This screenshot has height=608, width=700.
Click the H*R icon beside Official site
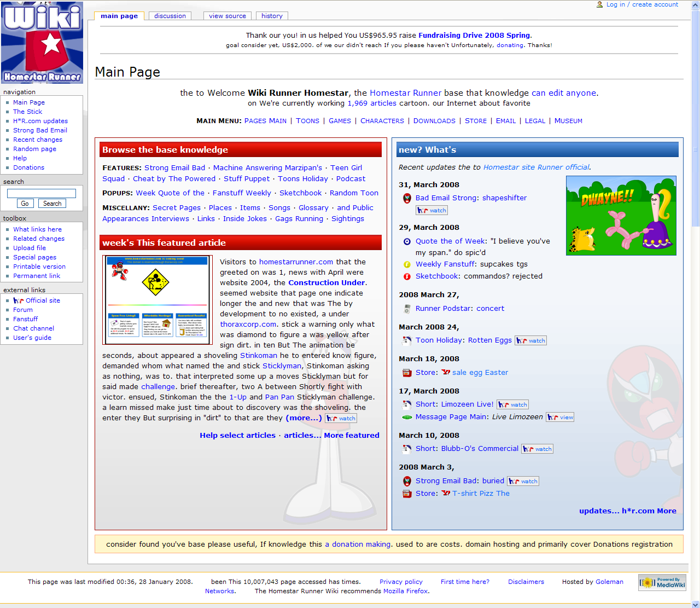pyautogui.click(x=19, y=300)
